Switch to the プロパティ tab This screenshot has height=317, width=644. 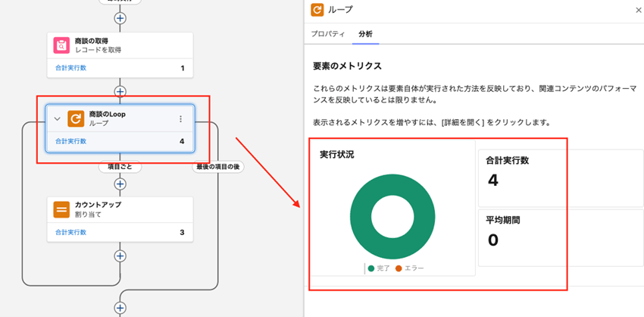click(328, 34)
